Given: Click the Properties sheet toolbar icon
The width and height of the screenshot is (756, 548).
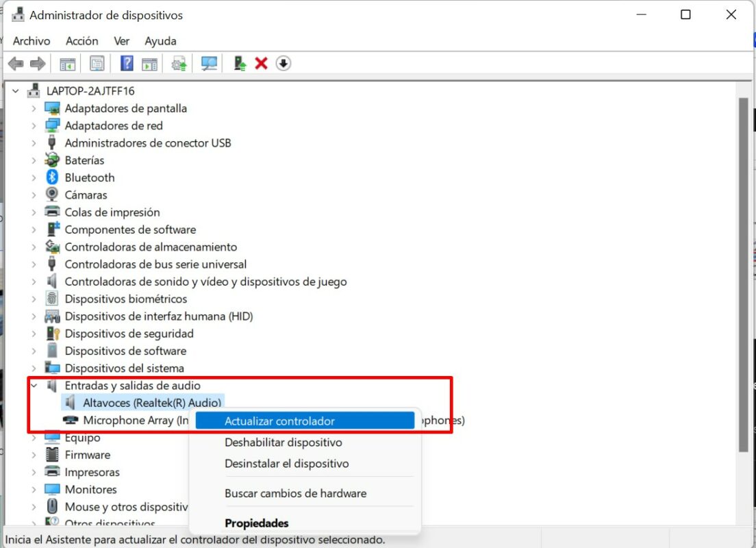Looking at the screenshot, I should [97, 64].
